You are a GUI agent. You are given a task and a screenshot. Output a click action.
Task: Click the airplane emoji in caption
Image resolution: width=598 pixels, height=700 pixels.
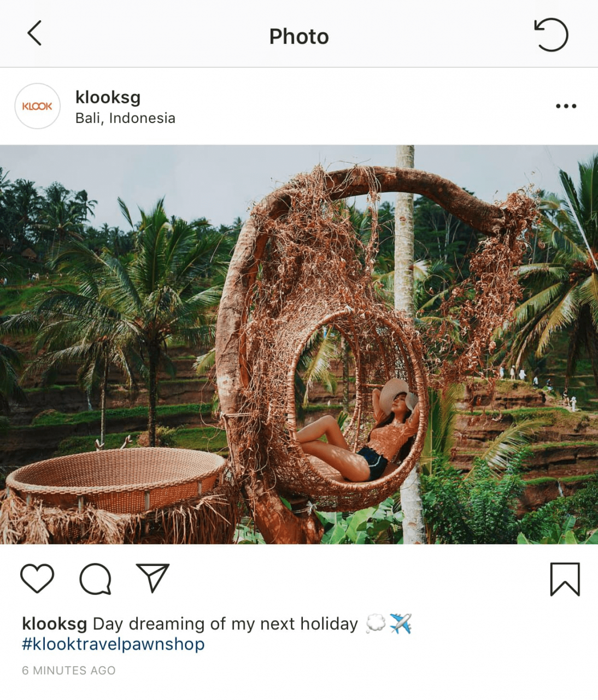[x=401, y=623]
